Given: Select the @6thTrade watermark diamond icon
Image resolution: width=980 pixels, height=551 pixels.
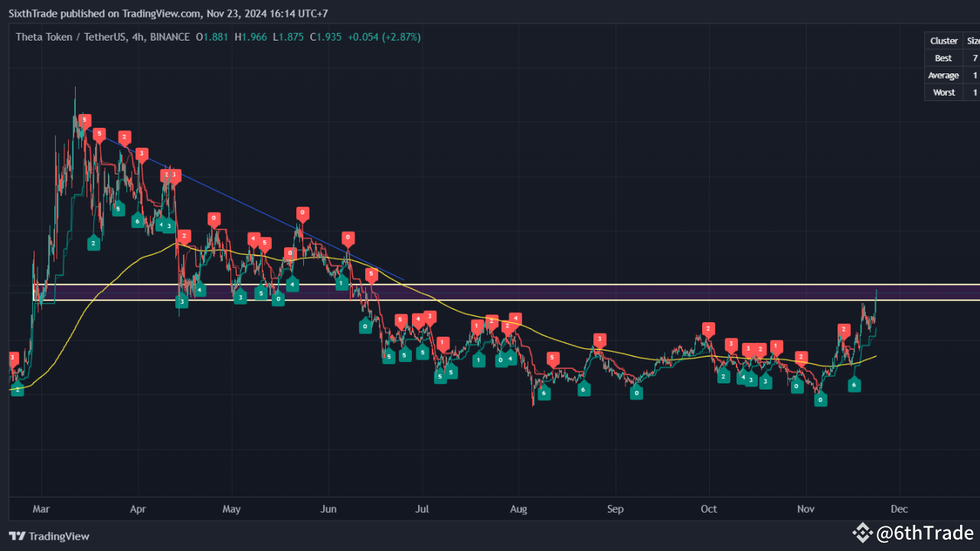Looking at the screenshot, I should 864,533.
